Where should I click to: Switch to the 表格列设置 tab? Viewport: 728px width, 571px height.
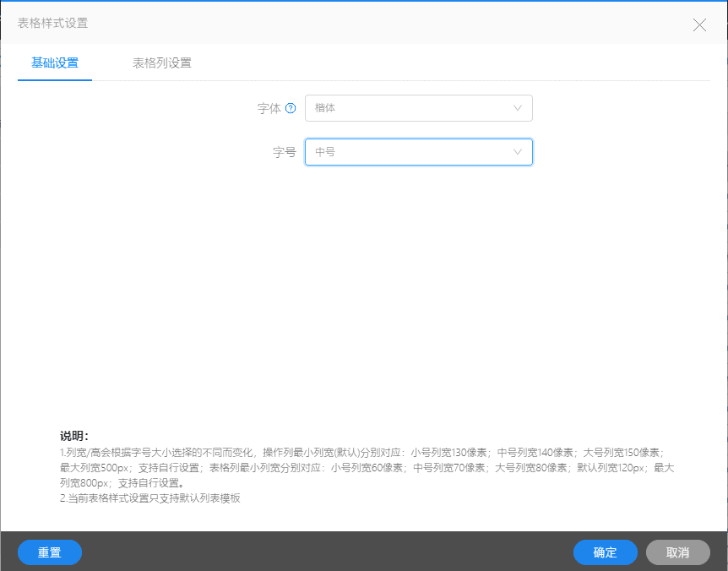162,63
